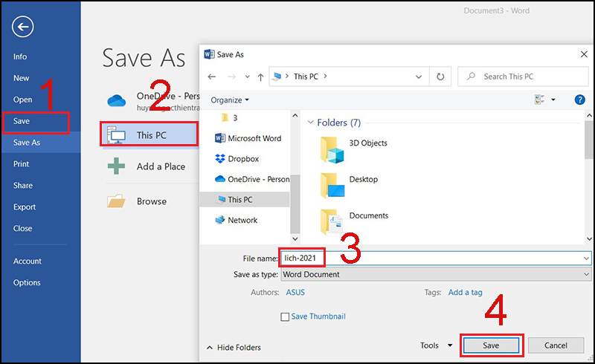The image size is (595, 364).
Task: Go up one folder level
Action: (x=260, y=77)
